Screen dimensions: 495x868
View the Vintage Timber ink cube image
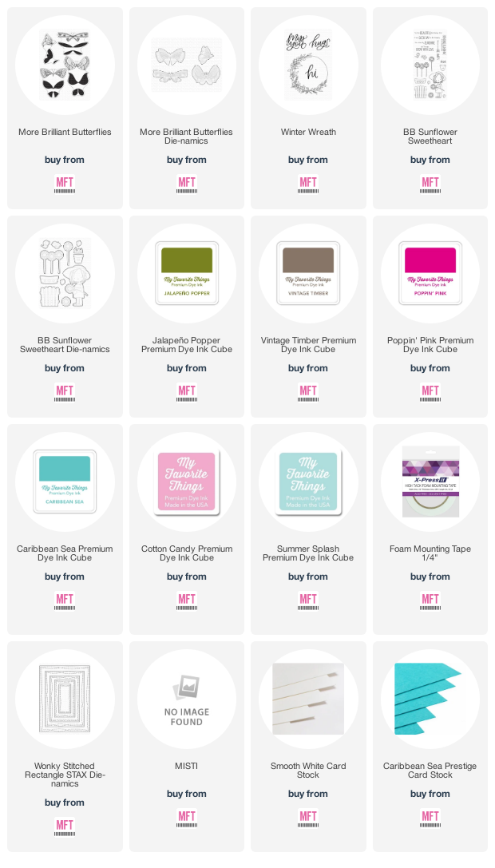(308, 273)
